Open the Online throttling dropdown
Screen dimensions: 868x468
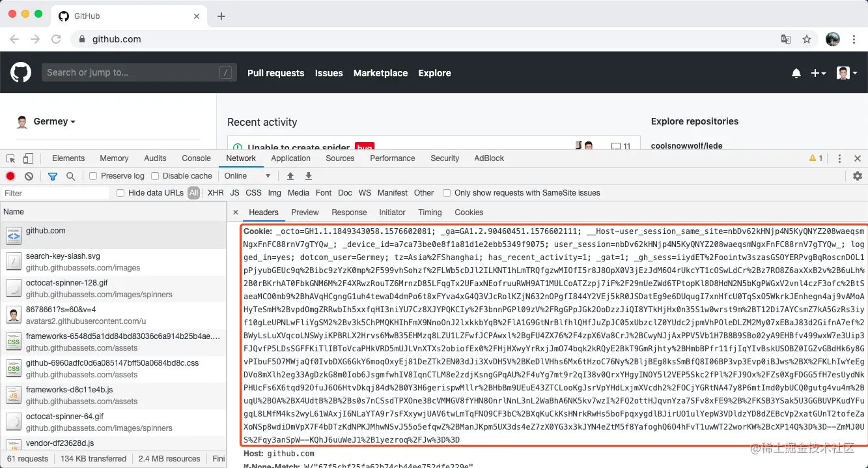coord(247,176)
